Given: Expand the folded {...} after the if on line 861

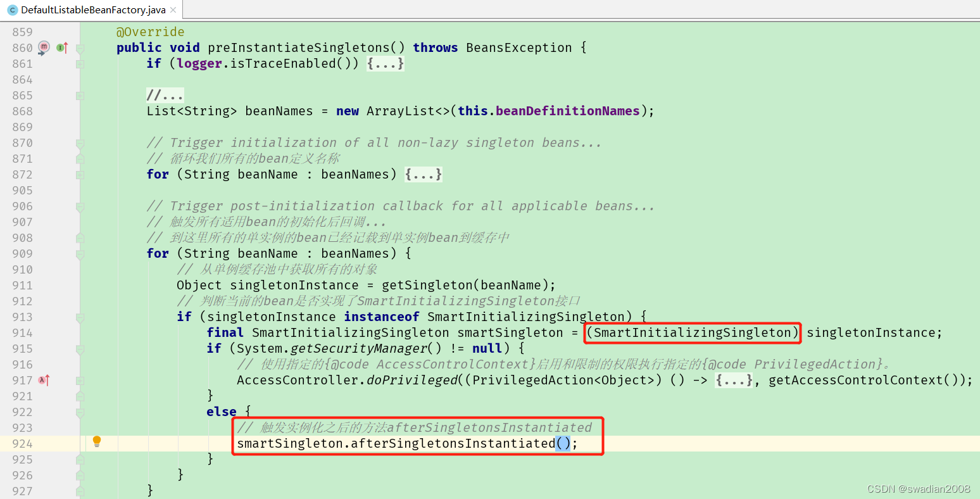Looking at the screenshot, I should click(x=386, y=63).
